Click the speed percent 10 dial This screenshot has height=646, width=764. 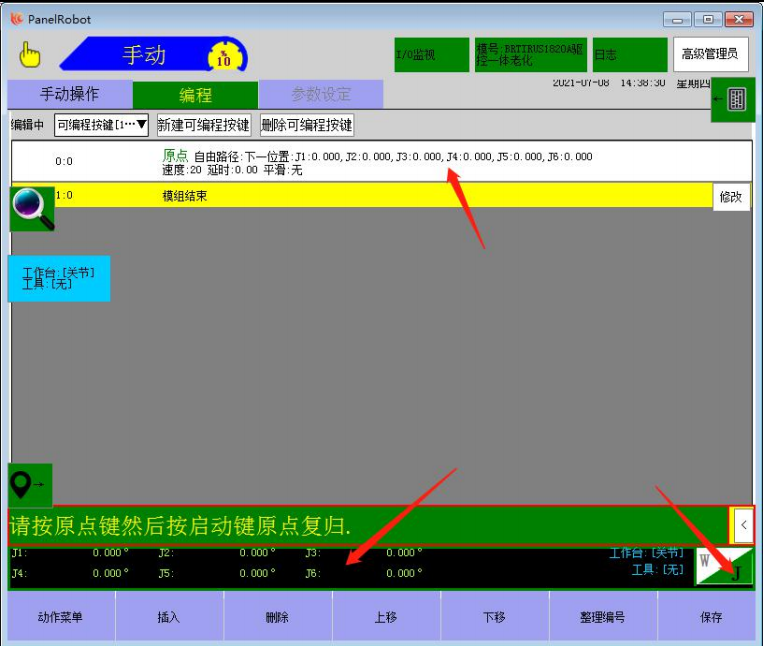[x=224, y=57]
